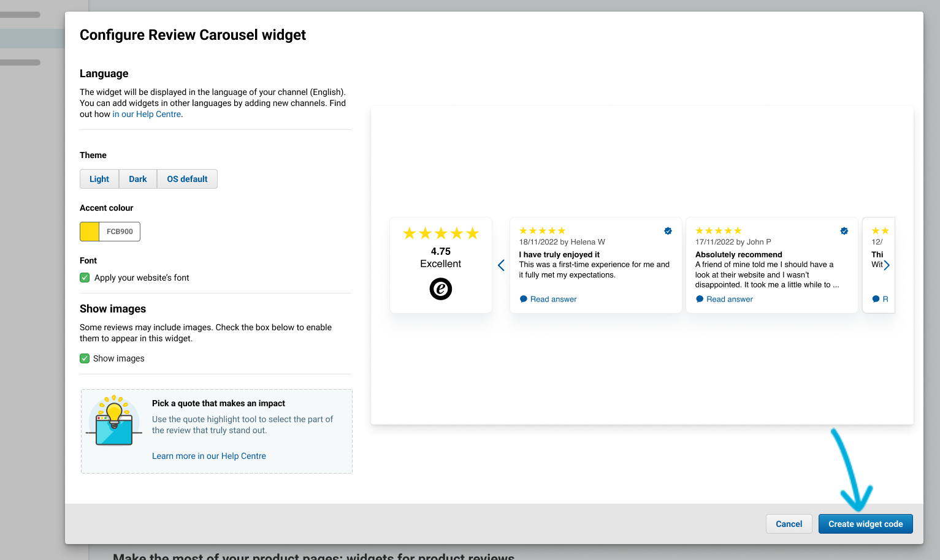Click the speech bubble in the cut-off third review
The width and height of the screenshot is (940, 560).
point(876,299)
